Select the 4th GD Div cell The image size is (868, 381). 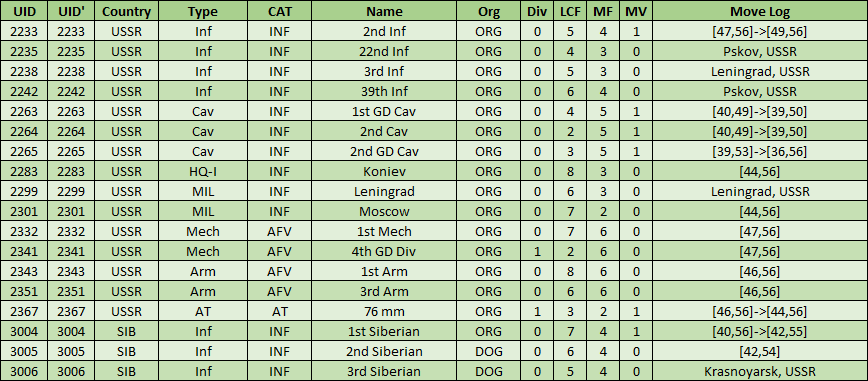pos(384,251)
